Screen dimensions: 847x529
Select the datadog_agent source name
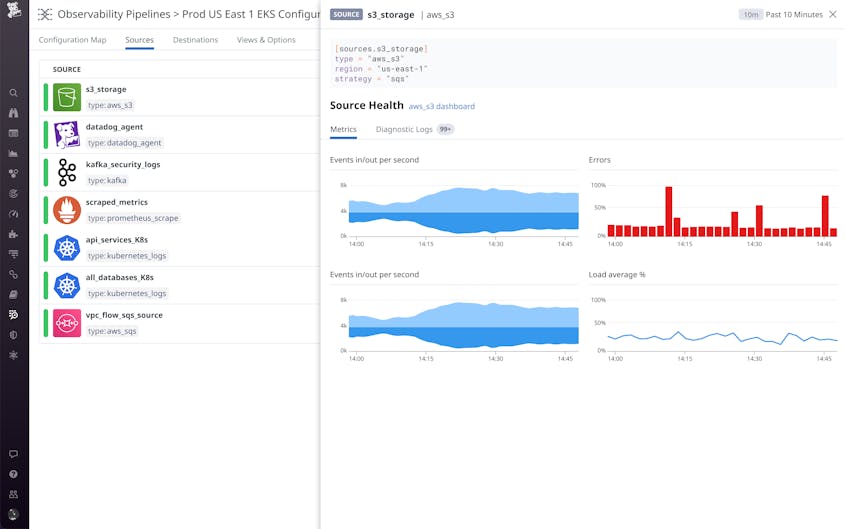click(115, 127)
